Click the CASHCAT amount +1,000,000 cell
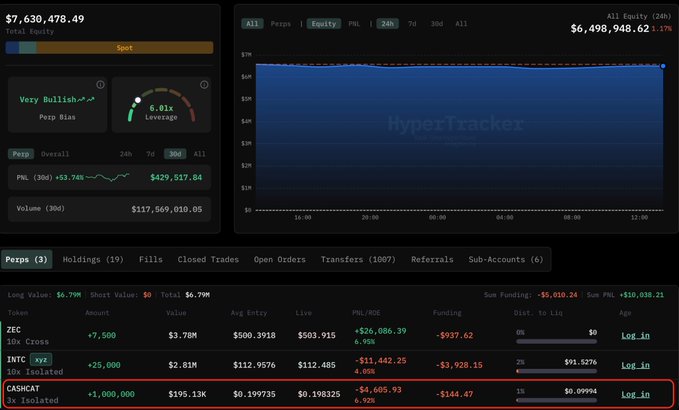Screen dimensions: 679x410 [111, 394]
